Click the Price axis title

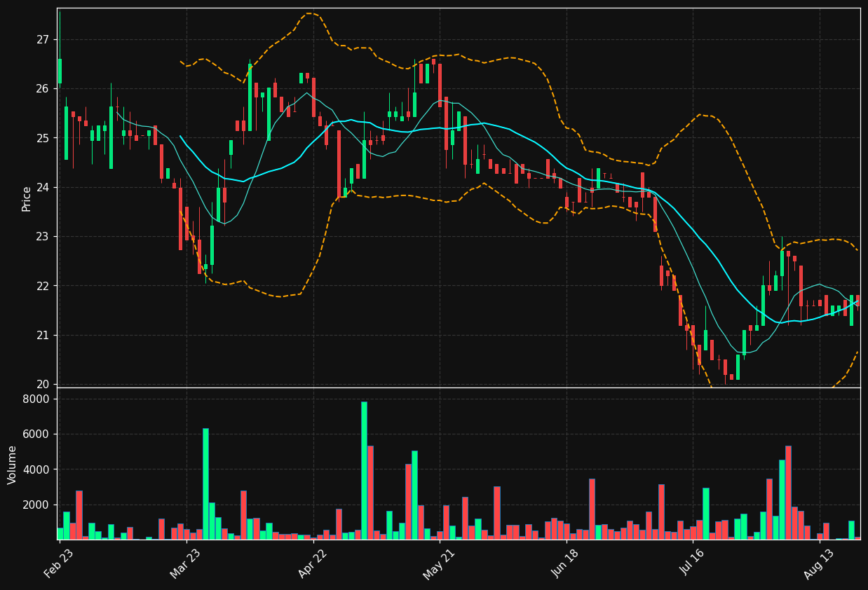[27, 198]
